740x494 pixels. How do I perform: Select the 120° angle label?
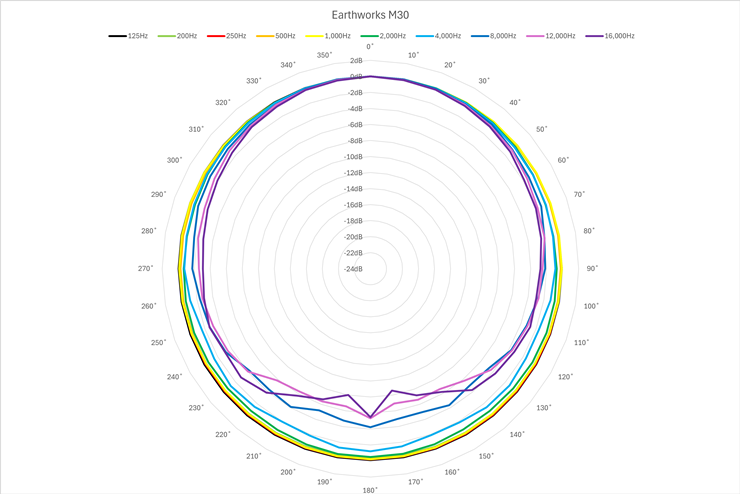pos(565,377)
